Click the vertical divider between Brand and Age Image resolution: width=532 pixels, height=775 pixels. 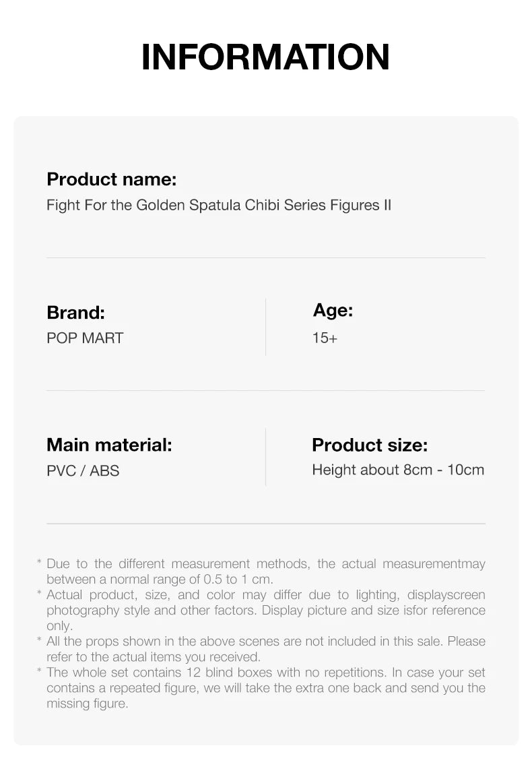pyautogui.click(x=266, y=327)
